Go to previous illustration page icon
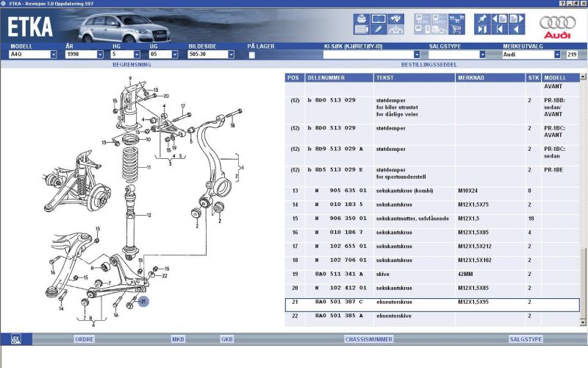Screen dimensions: 588x368 click(x=501, y=18)
